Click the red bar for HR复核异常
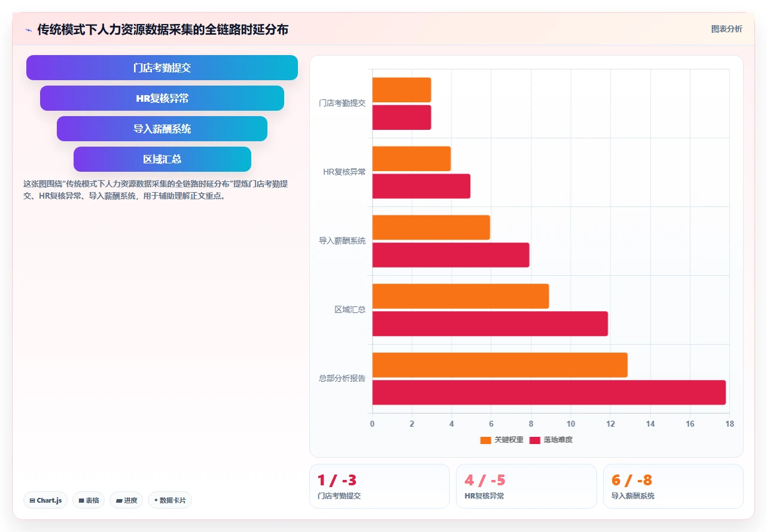 [x=421, y=186]
